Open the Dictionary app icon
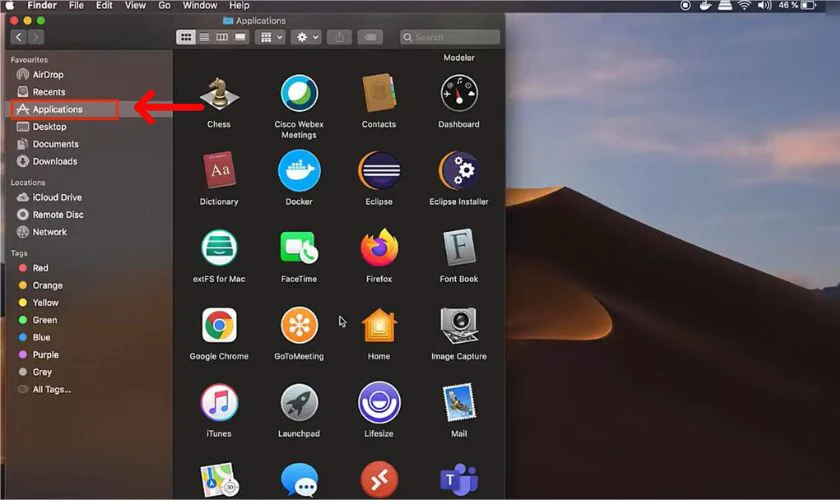Viewport: 840px width, 500px height. click(219, 170)
